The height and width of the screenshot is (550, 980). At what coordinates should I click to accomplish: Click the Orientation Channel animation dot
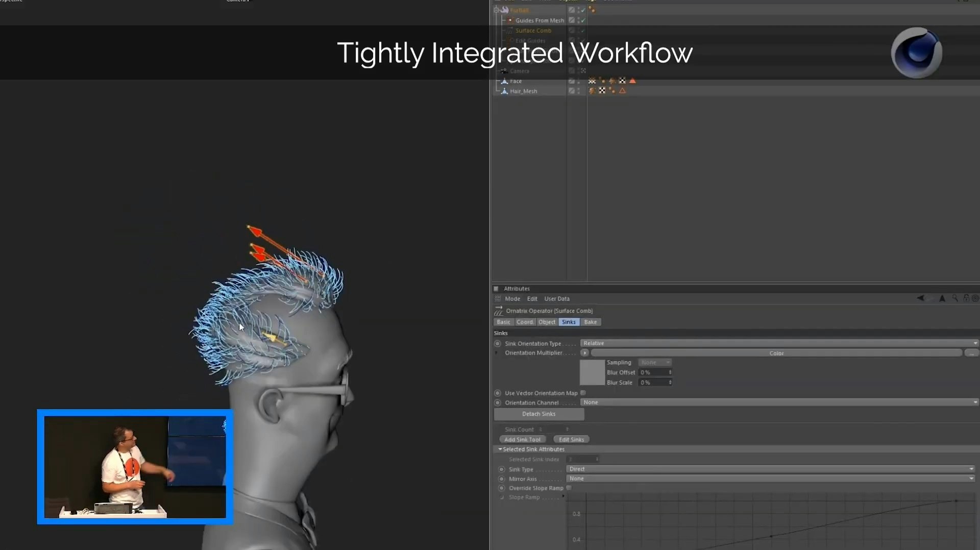[x=498, y=403]
